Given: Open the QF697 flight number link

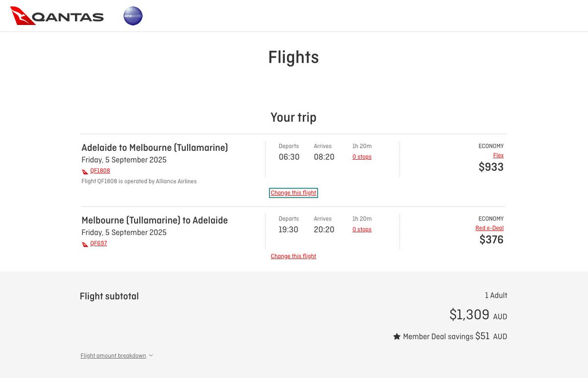Looking at the screenshot, I should pyautogui.click(x=98, y=243).
